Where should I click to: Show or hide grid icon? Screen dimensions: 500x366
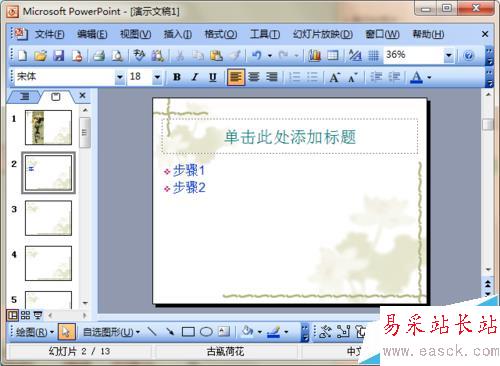373,55
